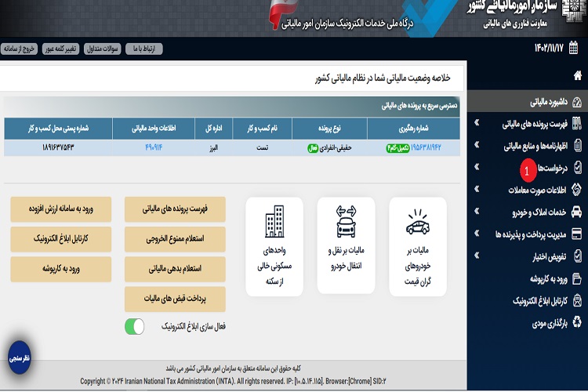The image size is (588, 392).
Task: Open vehicle transfer tax card (نقل و انتقال خودرو)
Action: 346,245
